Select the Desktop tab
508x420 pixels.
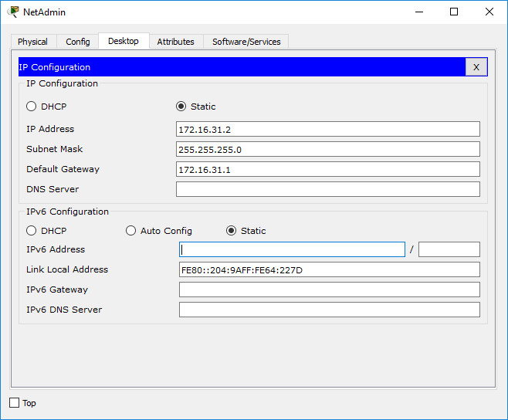[x=124, y=41]
